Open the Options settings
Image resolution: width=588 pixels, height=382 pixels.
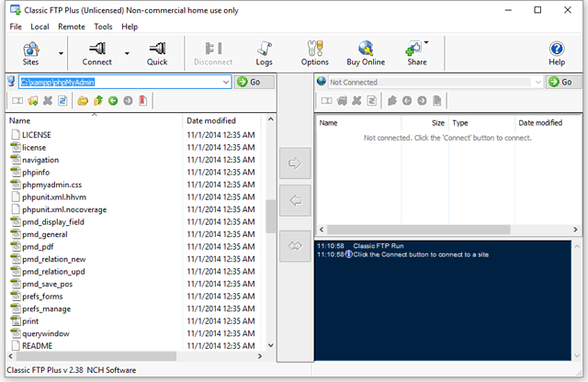(314, 53)
